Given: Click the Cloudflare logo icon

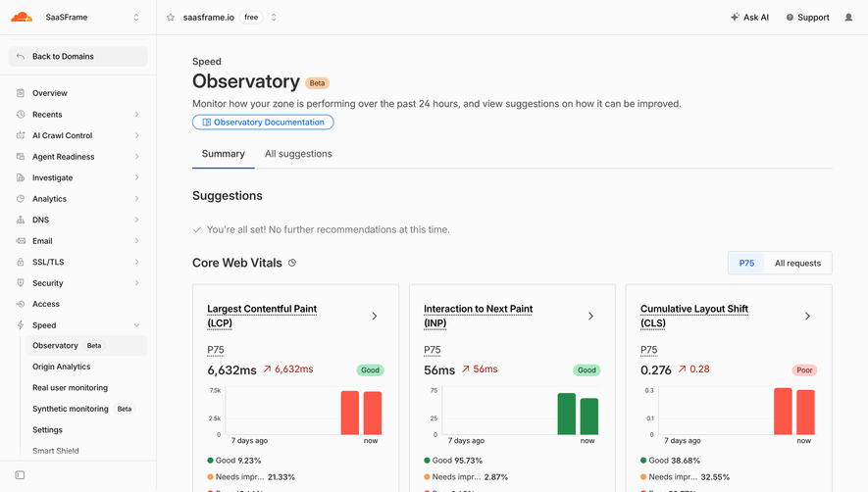Looking at the screenshot, I should tap(22, 18).
